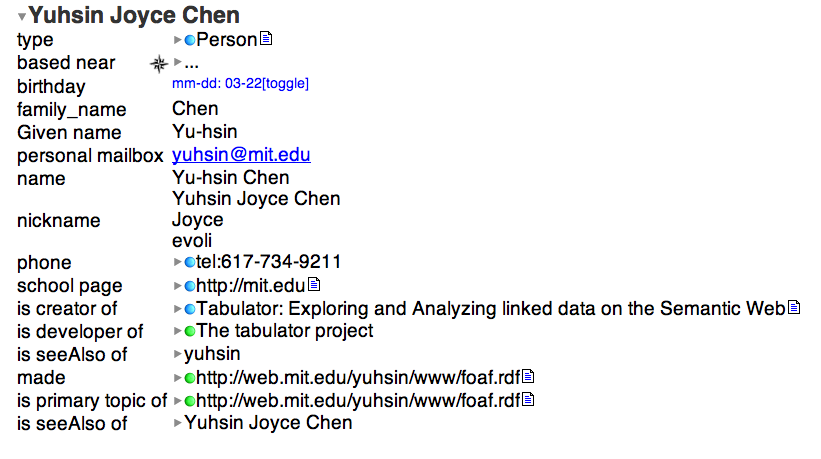Viewport: 821px width, 459px height.
Task: Click the tel:617-734-9211 phone value
Action: [269, 262]
